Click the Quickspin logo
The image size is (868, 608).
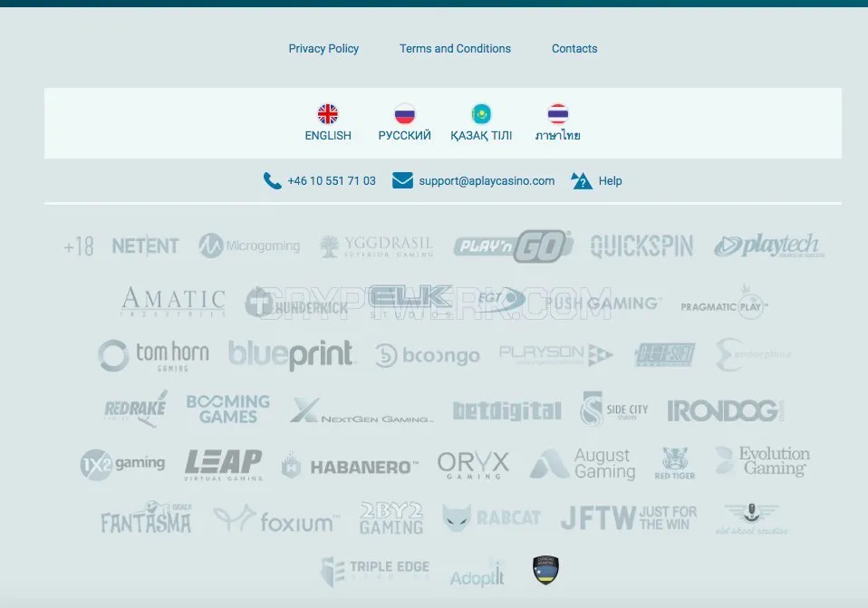point(641,246)
